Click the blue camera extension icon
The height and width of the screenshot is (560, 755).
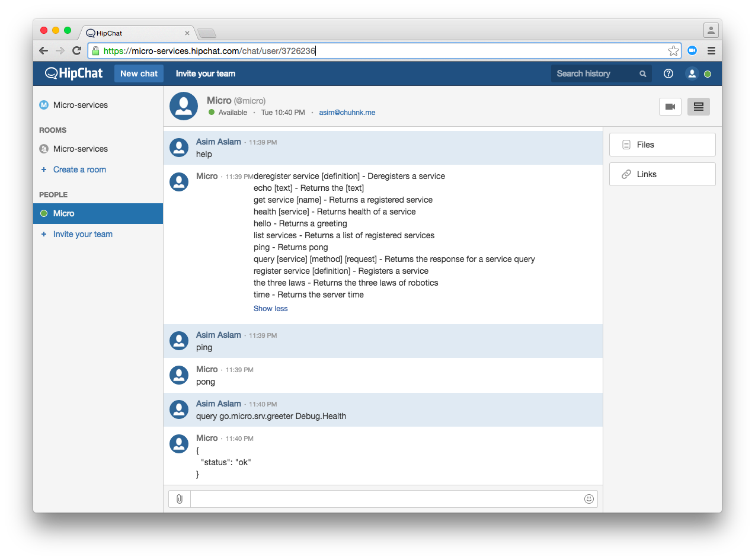pos(692,51)
